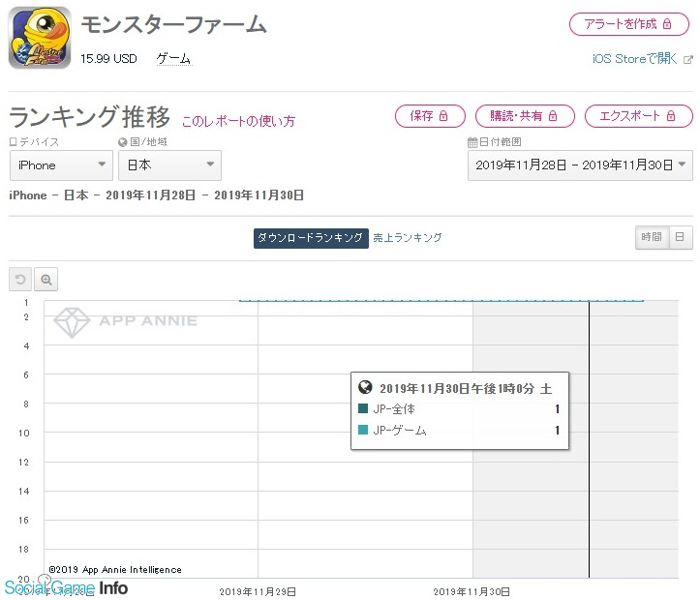Image resolution: width=700 pixels, height=600 pixels.
Task: Click the reset zoom undo icon
Action: coord(20,280)
